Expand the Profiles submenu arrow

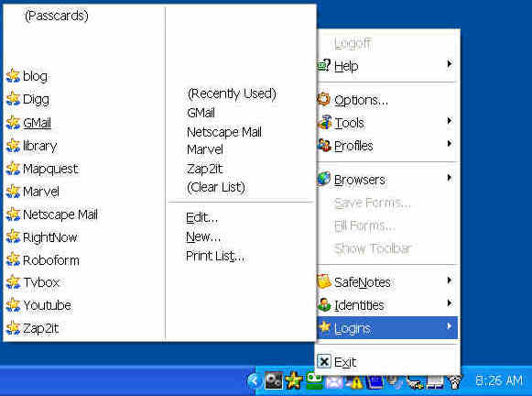450,144
